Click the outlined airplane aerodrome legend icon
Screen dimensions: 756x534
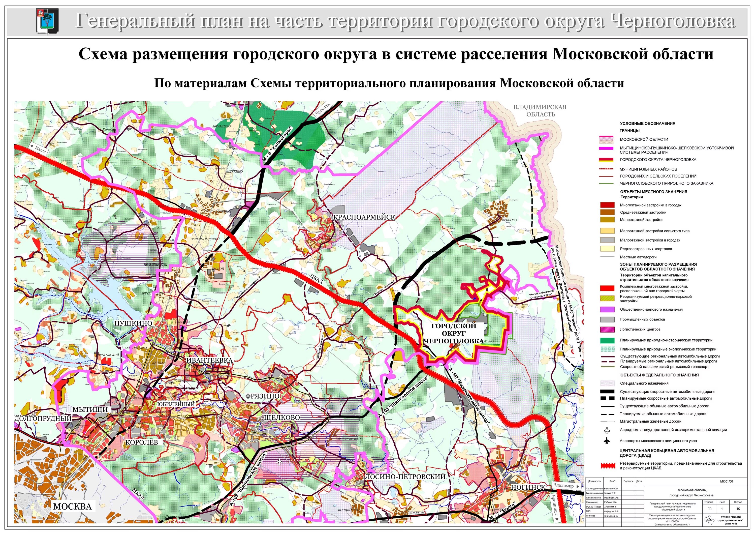click(607, 430)
